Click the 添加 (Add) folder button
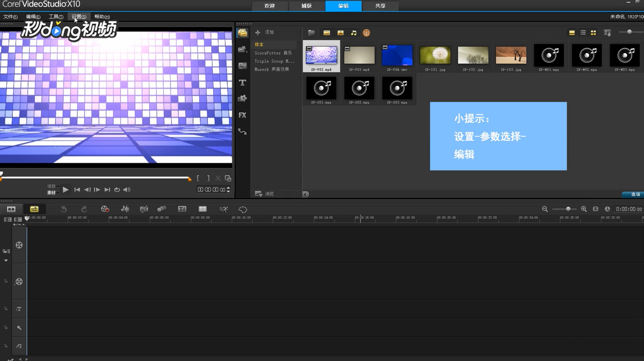This screenshot has height=361, width=644. [265, 32]
